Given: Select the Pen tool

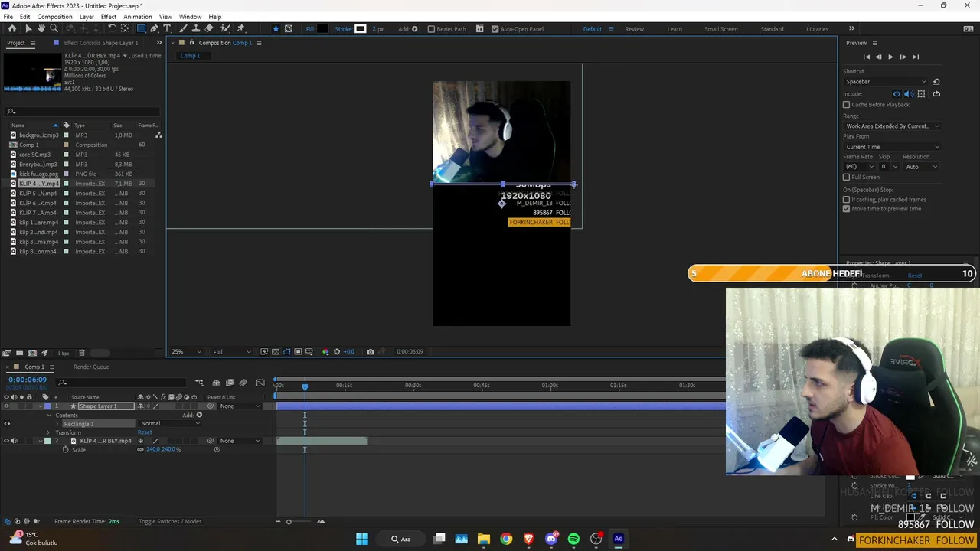Looking at the screenshot, I should (154, 28).
